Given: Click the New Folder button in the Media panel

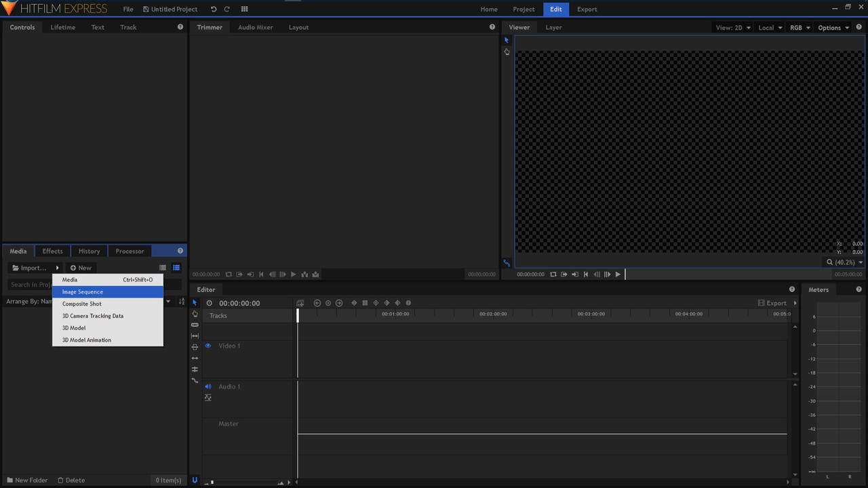Looking at the screenshot, I should (26, 480).
